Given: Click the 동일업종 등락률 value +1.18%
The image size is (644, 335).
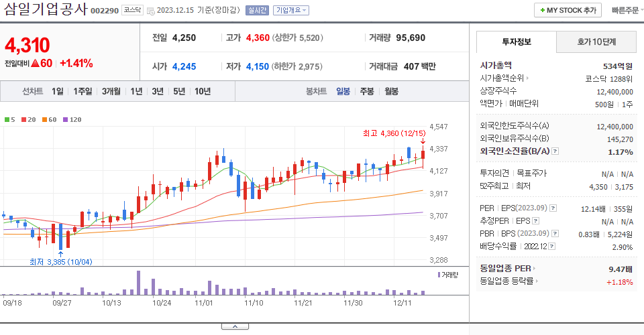Looking at the screenshot, I should point(619,282).
